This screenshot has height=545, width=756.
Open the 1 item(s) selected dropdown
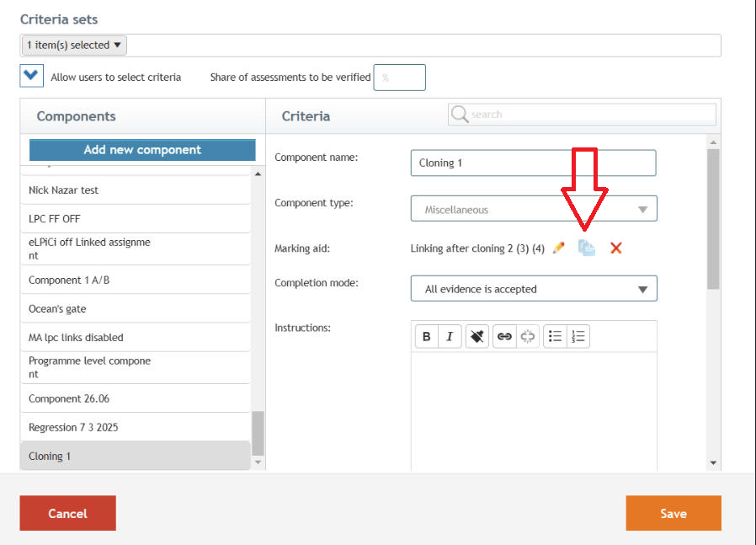pos(74,45)
